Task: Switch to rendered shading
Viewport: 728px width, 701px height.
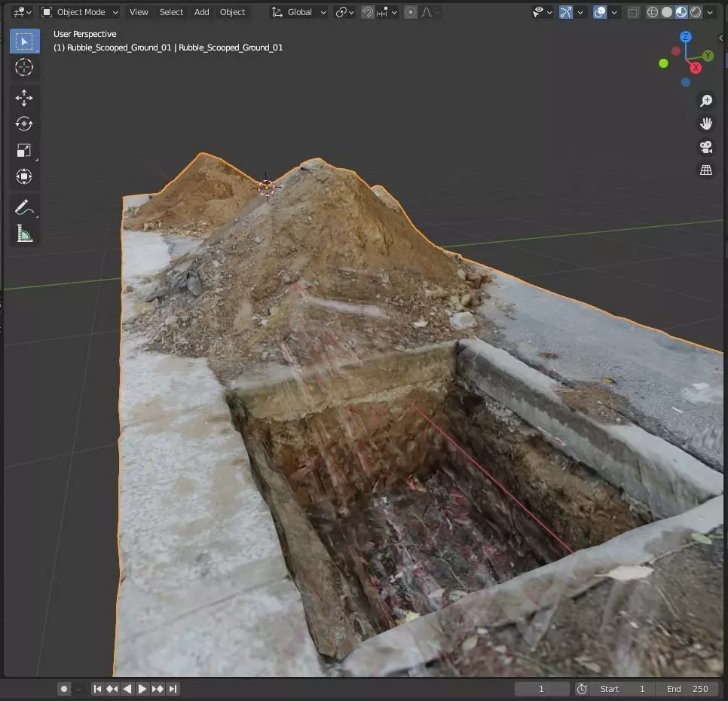Action: click(x=696, y=12)
